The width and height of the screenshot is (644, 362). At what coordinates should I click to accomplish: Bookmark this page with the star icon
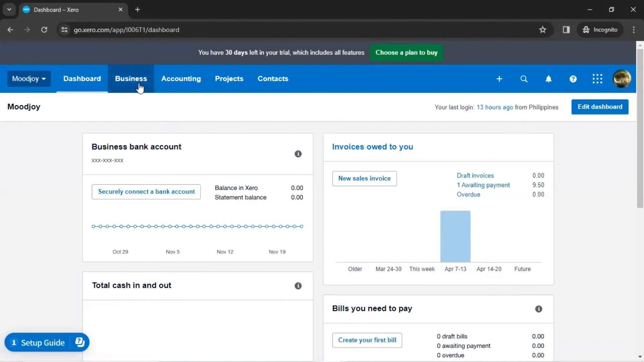[x=542, y=30]
